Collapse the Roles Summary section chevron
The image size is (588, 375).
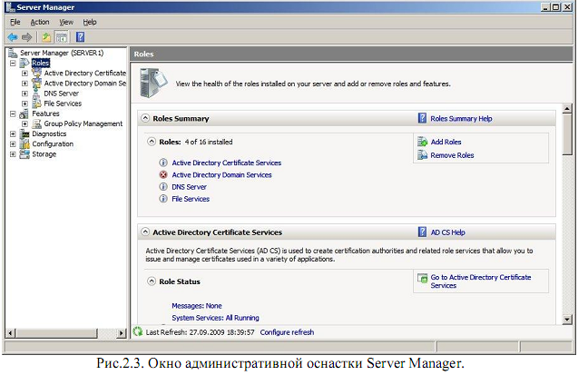pos(145,118)
